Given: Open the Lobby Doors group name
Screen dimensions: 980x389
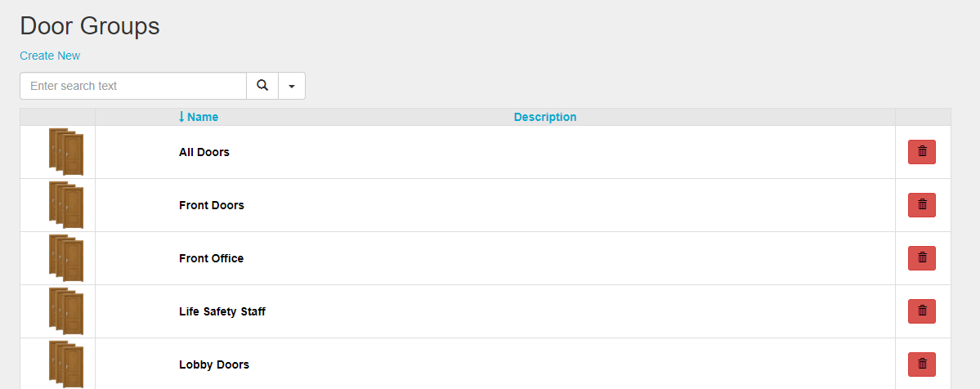Looking at the screenshot, I should (214, 364).
